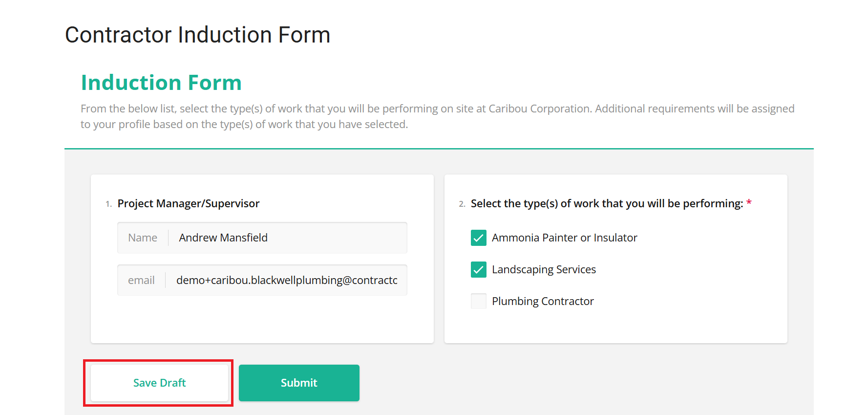
Task: Click the Ammonia Painter or Insulator label
Action: point(564,238)
